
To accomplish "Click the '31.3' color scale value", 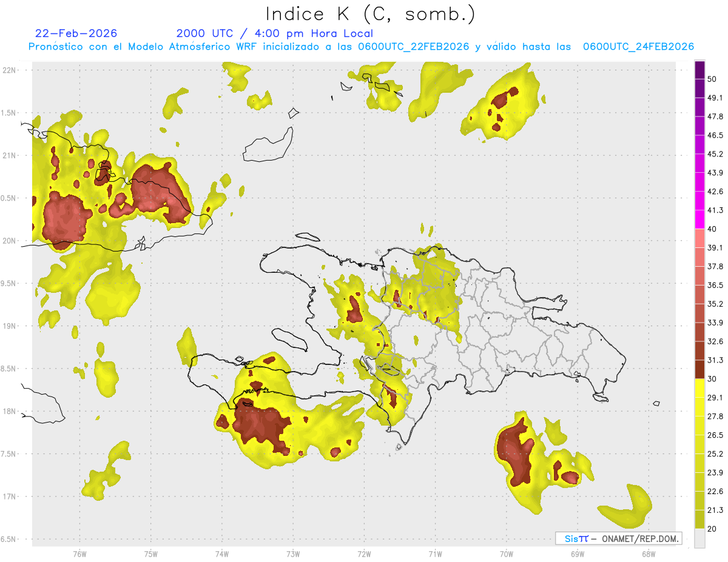I will click(715, 360).
